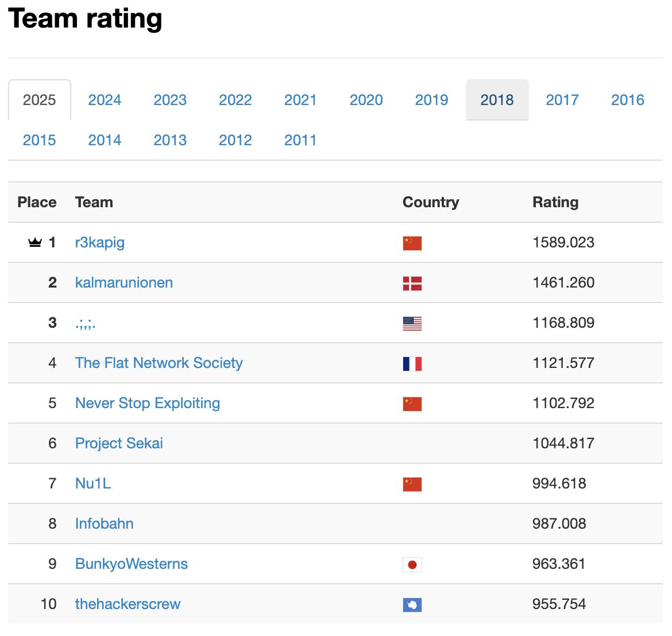672x636 pixels.
Task: Click the Japan flag for BunkyoWesterns
Action: pos(412,565)
